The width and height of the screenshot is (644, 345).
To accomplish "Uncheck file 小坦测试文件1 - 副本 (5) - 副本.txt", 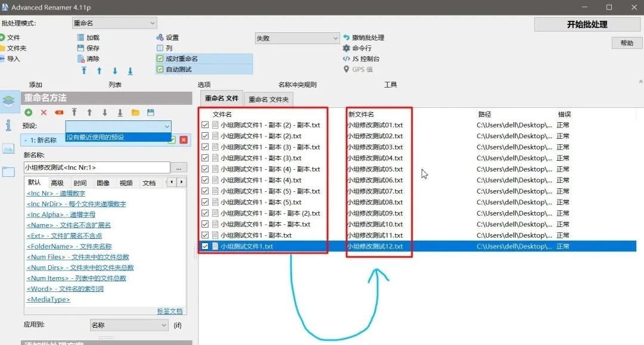I will [205, 191].
